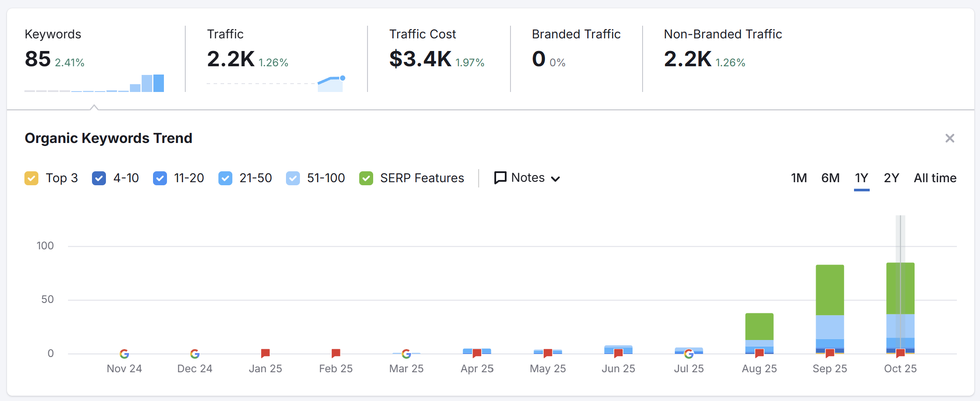Screen dimensions: 980x401
Task: Select the All time range
Action: 935,178
